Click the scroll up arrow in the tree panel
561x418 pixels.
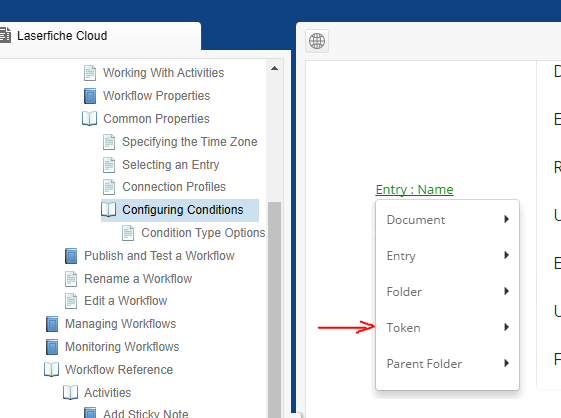click(x=274, y=68)
